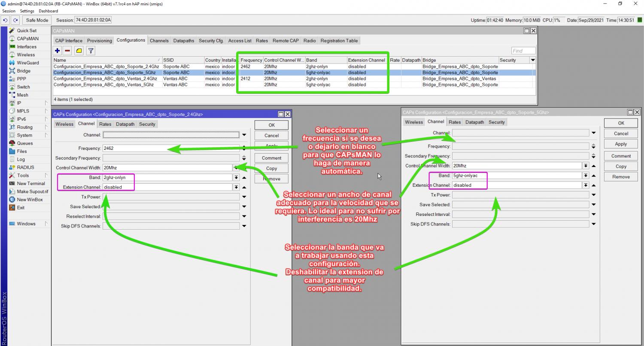This screenshot has height=346, width=644.
Task: Click the yellow Comment icon in toolbar
Action: (79, 51)
